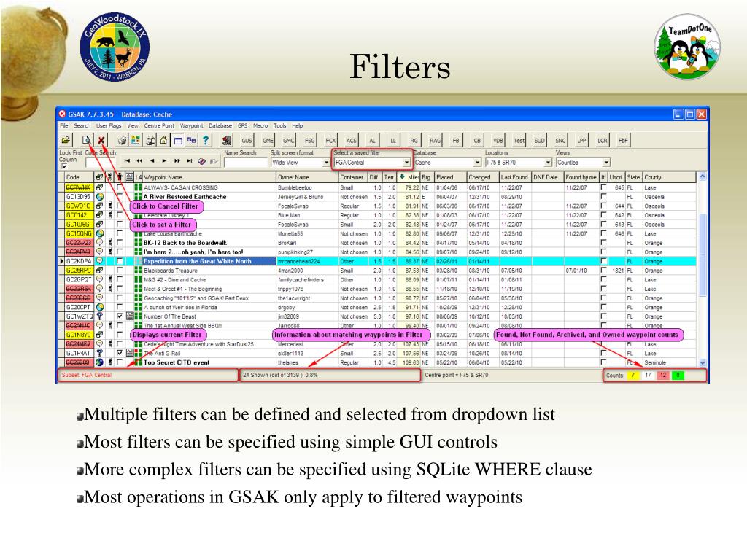
Task: Check user flag for Blackbeards Treasure row
Action: 119,271
